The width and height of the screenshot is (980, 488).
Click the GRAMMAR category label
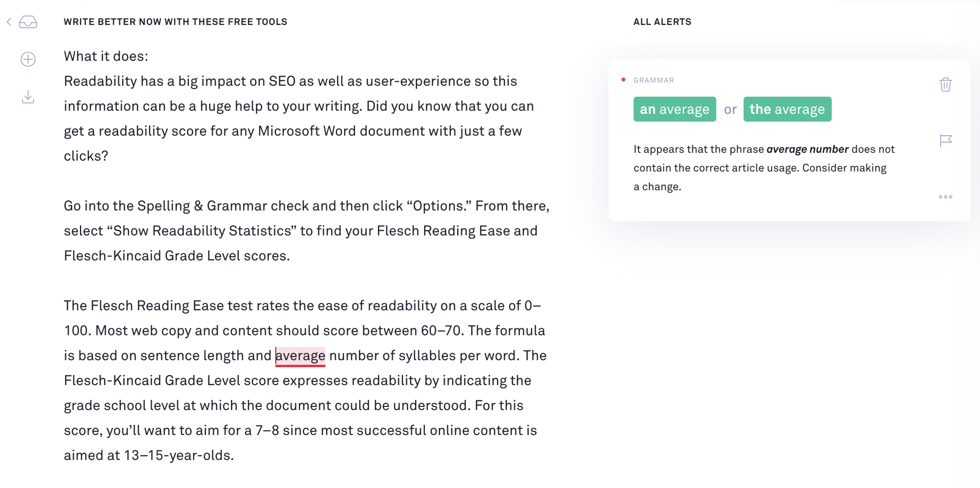coord(654,80)
